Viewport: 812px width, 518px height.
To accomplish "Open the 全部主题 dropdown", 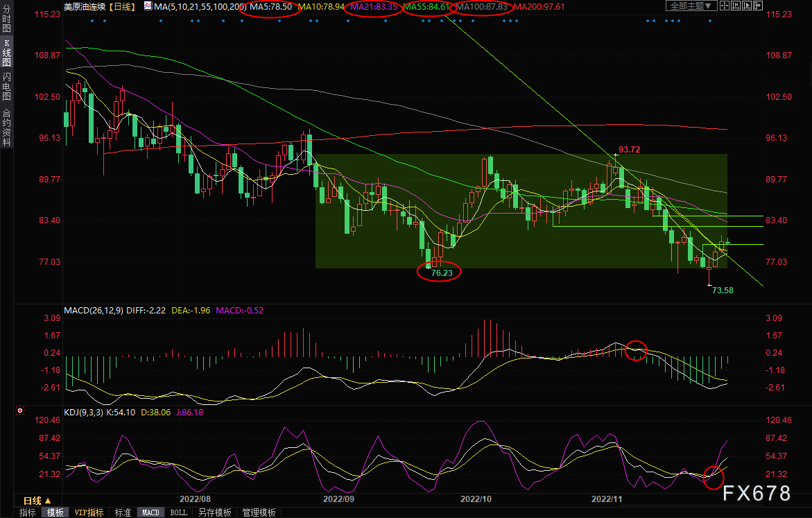I will [691, 6].
